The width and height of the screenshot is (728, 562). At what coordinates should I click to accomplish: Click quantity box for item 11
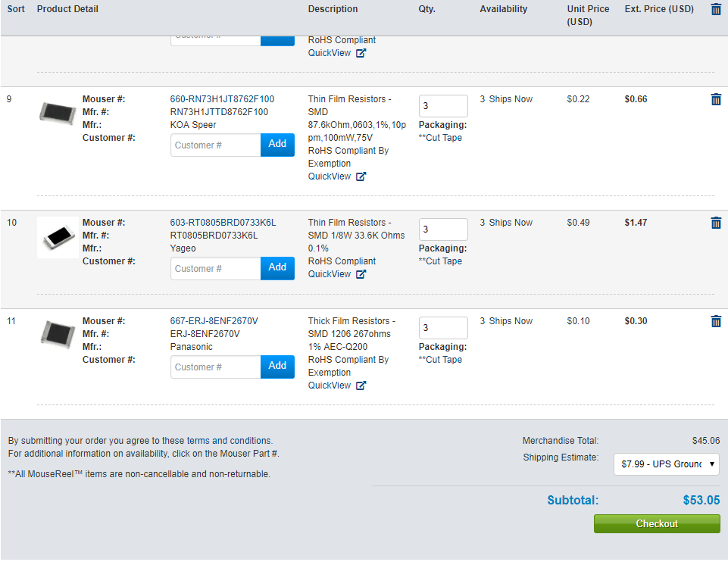point(443,328)
